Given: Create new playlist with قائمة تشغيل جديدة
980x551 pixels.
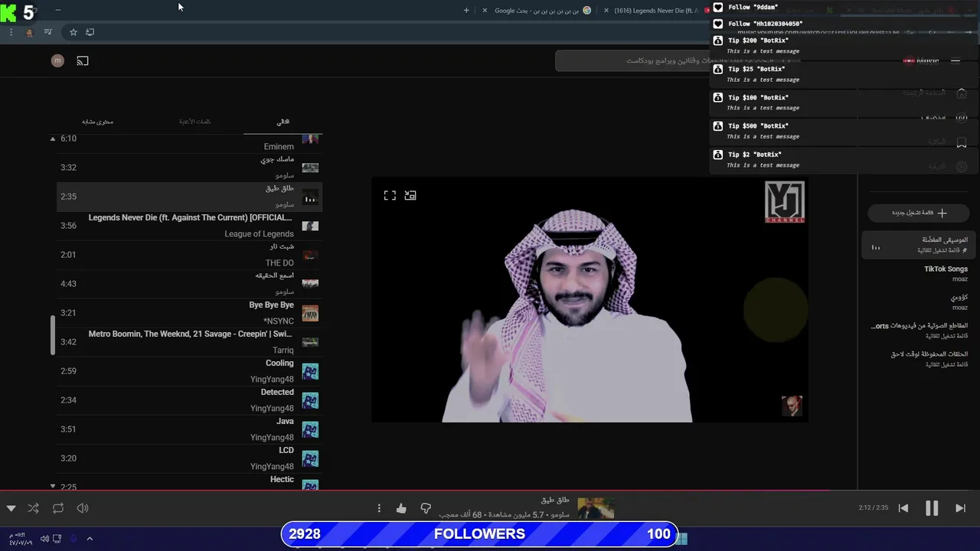Looking at the screenshot, I should 919,213.
